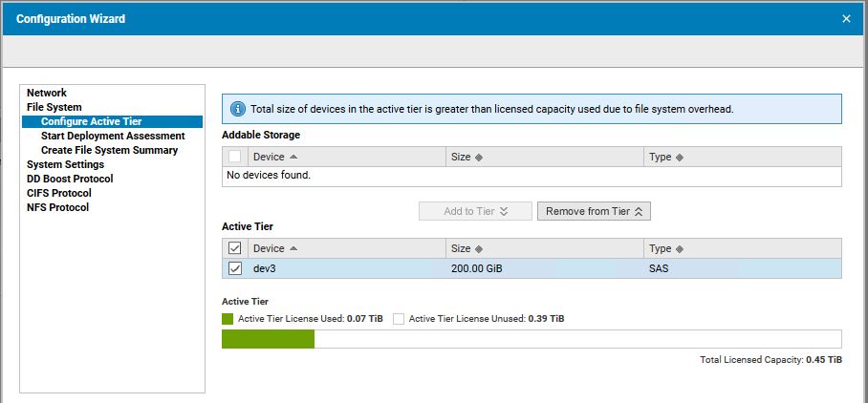Open Create File System Summary step
The width and height of the screenshot is (868, 403).
click(109, 150)
